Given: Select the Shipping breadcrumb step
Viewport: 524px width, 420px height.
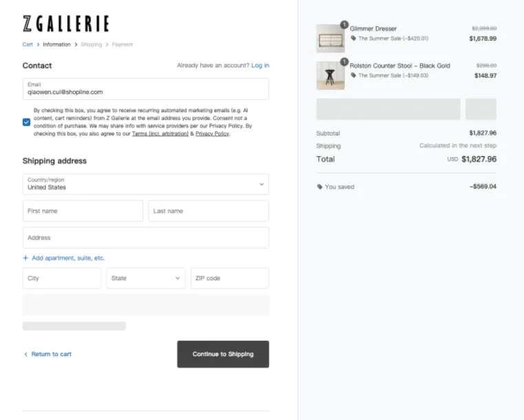Looking at the screenshot, I should tap(91, 45).
